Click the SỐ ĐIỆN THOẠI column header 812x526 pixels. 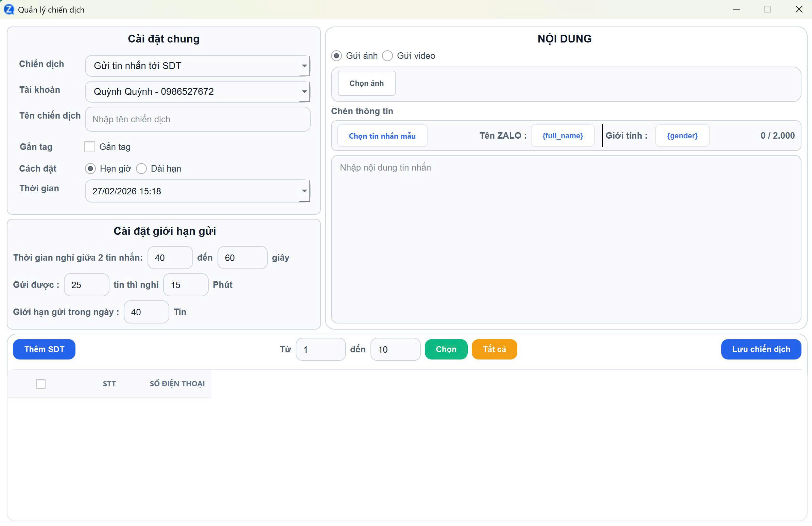177,384
